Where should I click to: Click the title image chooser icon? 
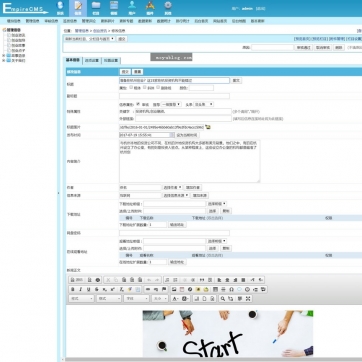[x=208, y=127]
